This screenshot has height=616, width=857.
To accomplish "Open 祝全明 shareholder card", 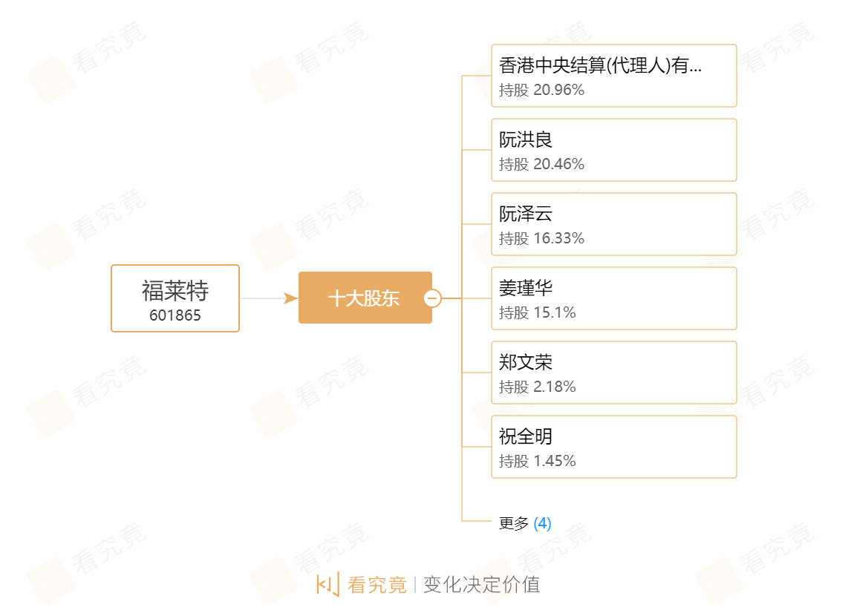I will pyautogui.click(x=613, y=448).
